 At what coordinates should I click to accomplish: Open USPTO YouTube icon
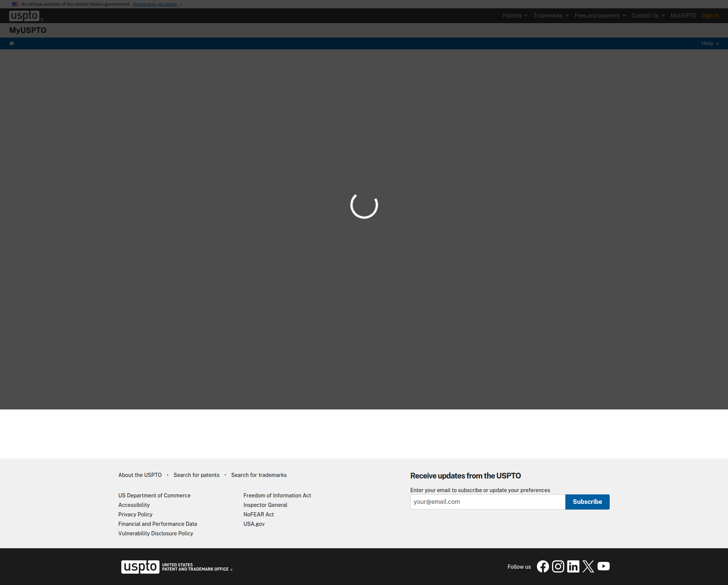click(x=603, y=566)
